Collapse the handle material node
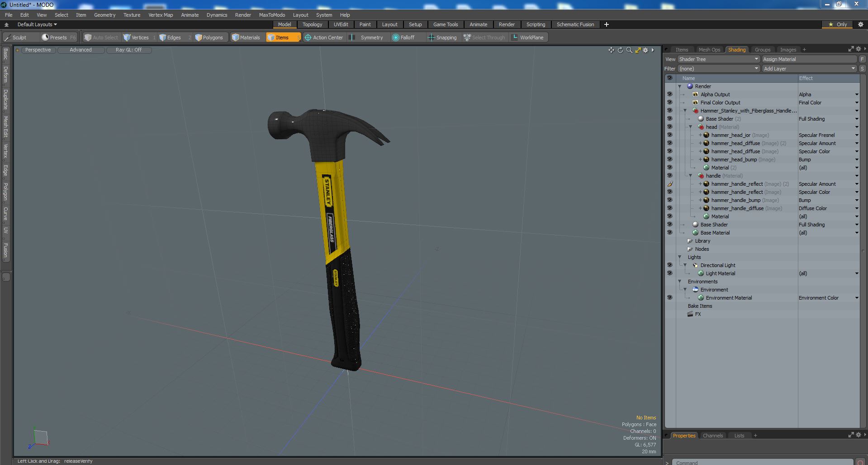 (x=690, y=176)
